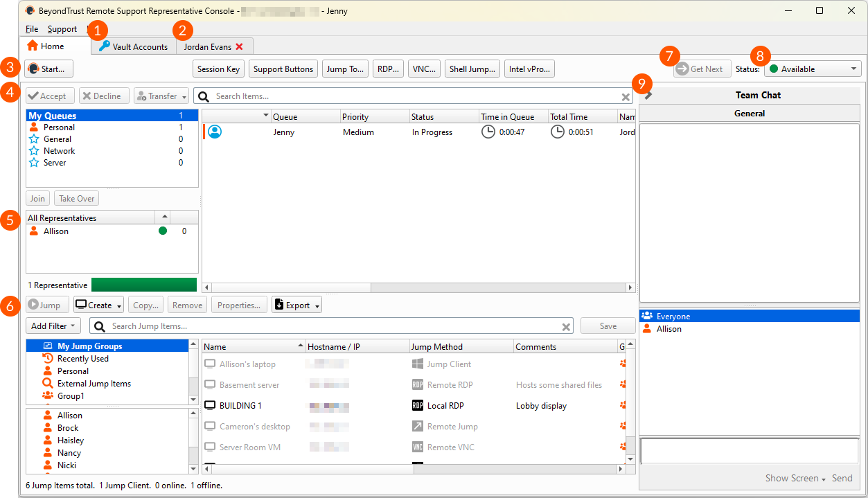Click the Everyone group in chat list
The height and width of the screenshot is (498, 868).
point(673,317)
